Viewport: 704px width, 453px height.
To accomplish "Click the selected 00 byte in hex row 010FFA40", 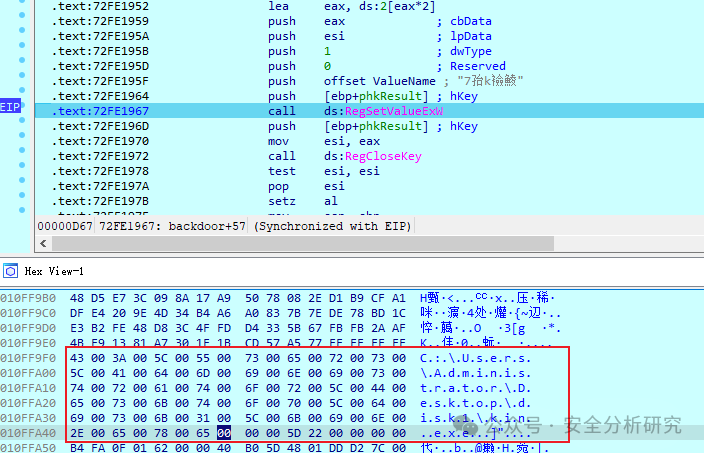I will (x=224, y=433).
